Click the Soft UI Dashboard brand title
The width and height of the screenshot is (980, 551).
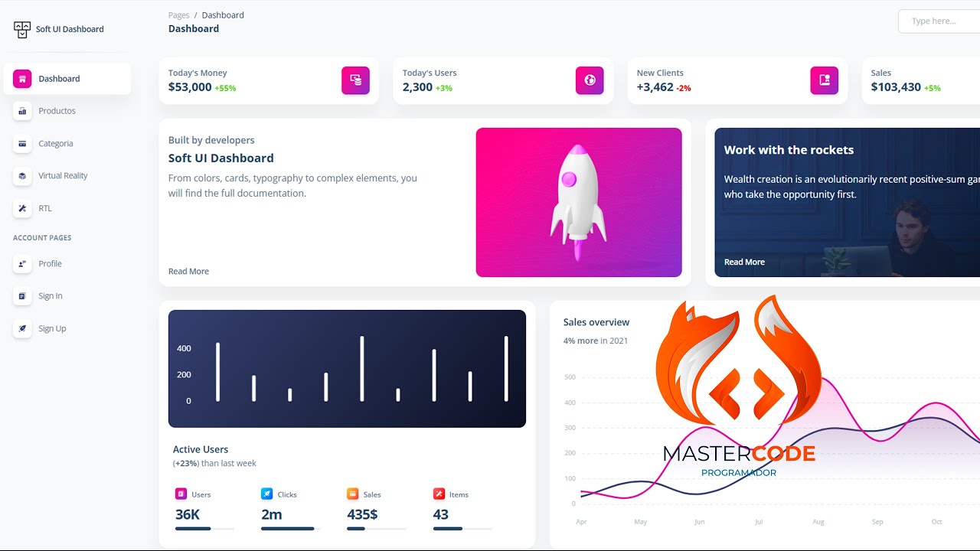(x=70, y=29)
